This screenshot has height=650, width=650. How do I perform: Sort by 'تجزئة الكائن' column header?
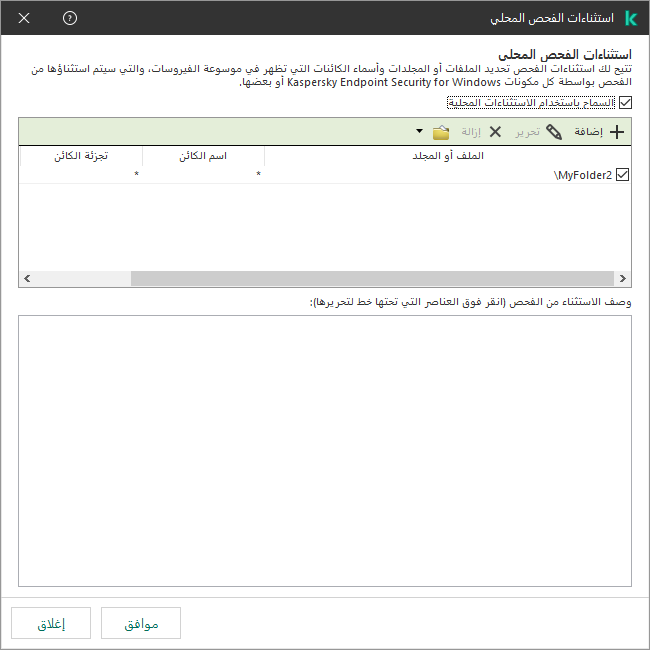(x=81, y=156)
